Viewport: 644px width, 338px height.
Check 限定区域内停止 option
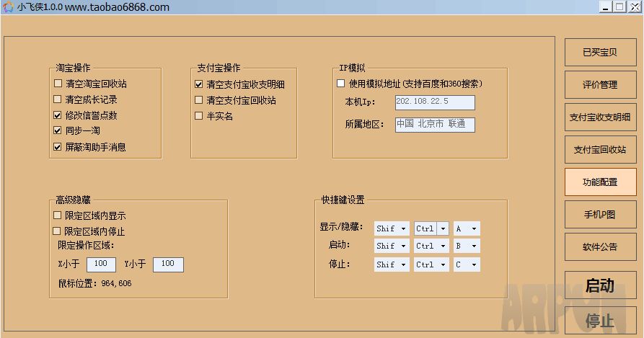(57, 231)
